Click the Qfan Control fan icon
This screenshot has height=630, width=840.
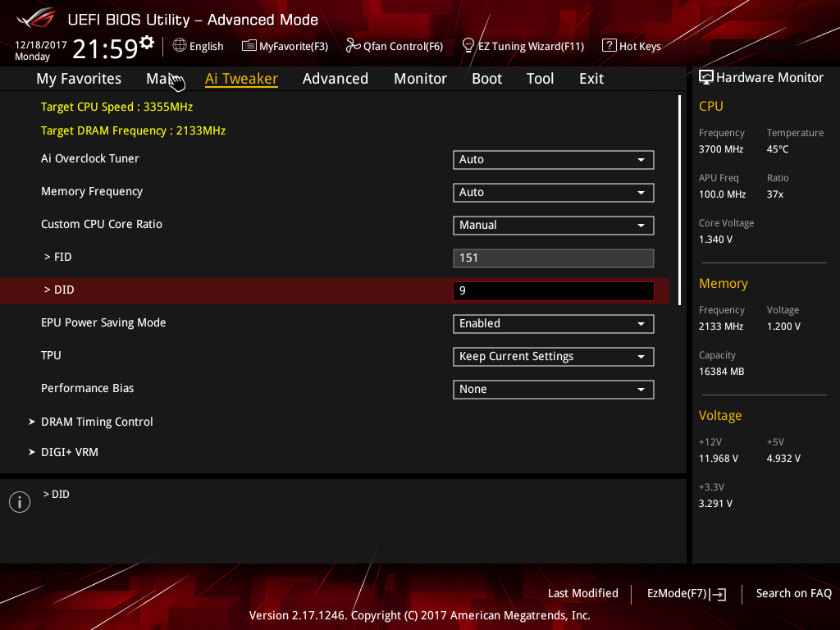[x=353, y=46]
